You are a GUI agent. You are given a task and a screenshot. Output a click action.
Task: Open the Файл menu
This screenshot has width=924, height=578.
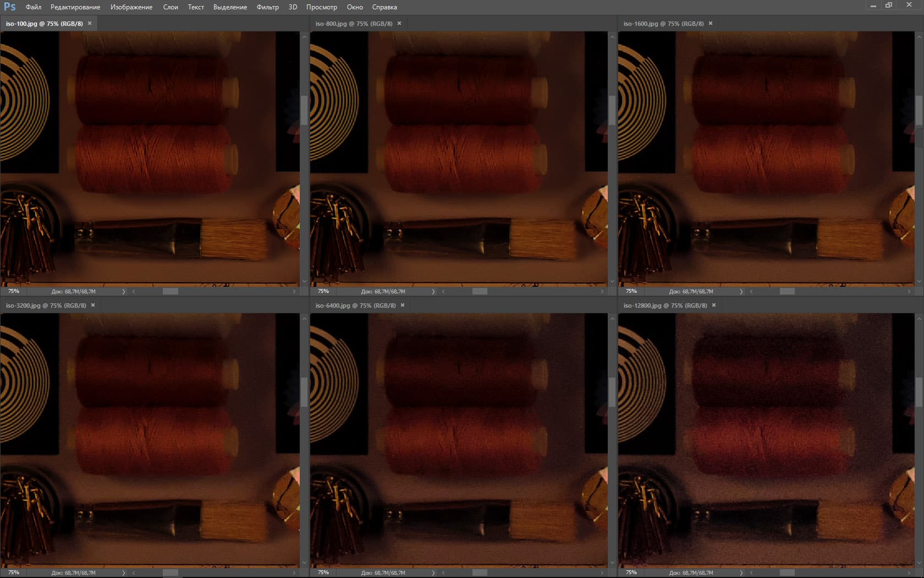(x=34, y=7)
